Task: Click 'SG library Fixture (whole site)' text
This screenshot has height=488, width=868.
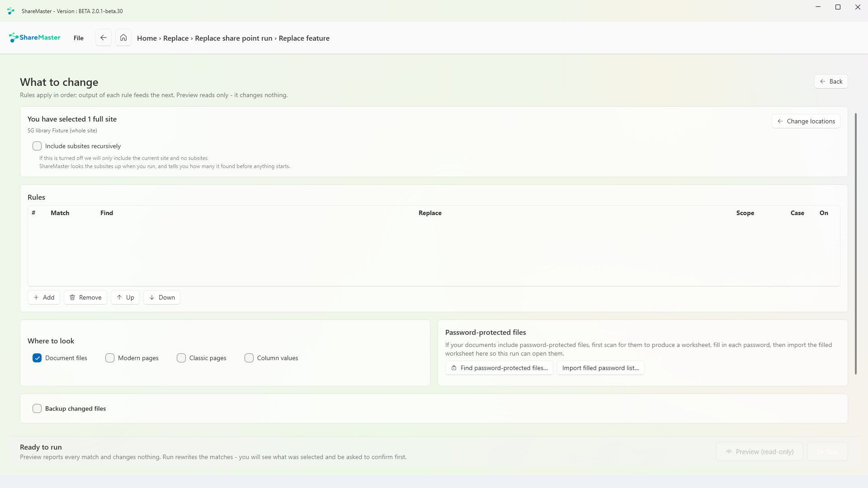Action: pyautogui.click(x=62, y=131)
